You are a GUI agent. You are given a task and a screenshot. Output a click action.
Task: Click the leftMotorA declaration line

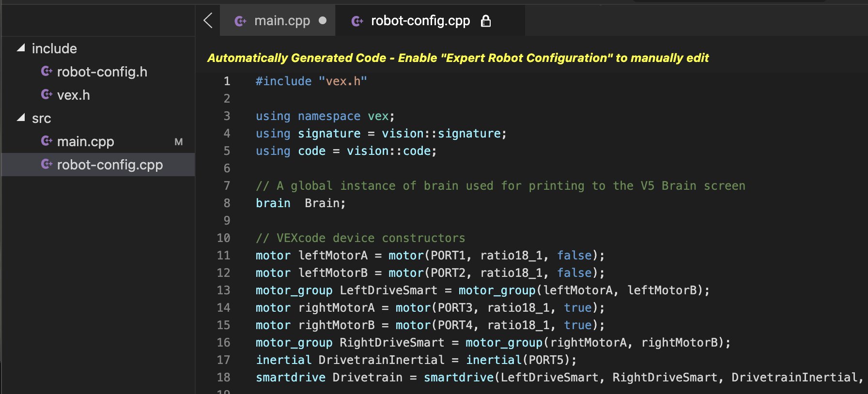[430, 256]
